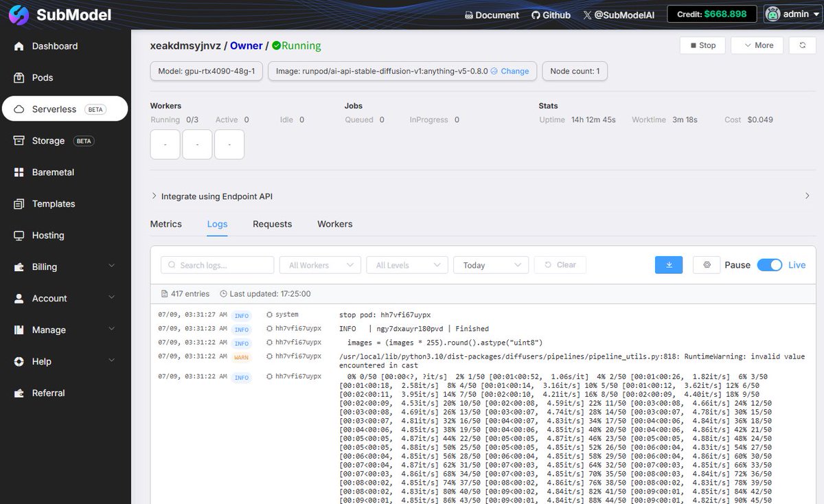
Task: Toggle the Live log streaming switch
Action: (769, 265)
